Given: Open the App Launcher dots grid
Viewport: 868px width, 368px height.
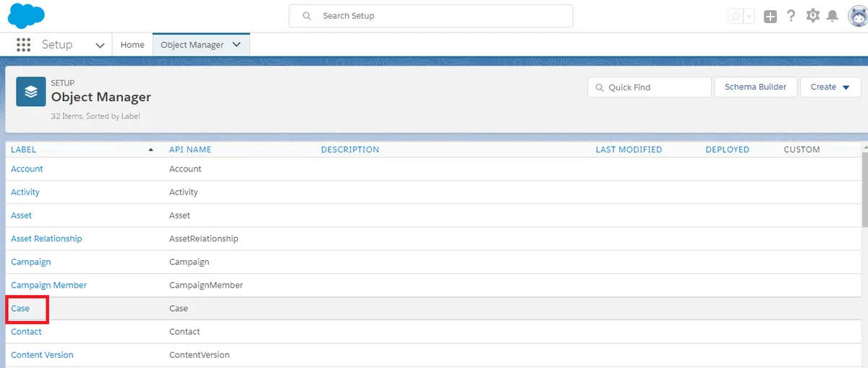Looking at the screenshot, I should 23,45.
